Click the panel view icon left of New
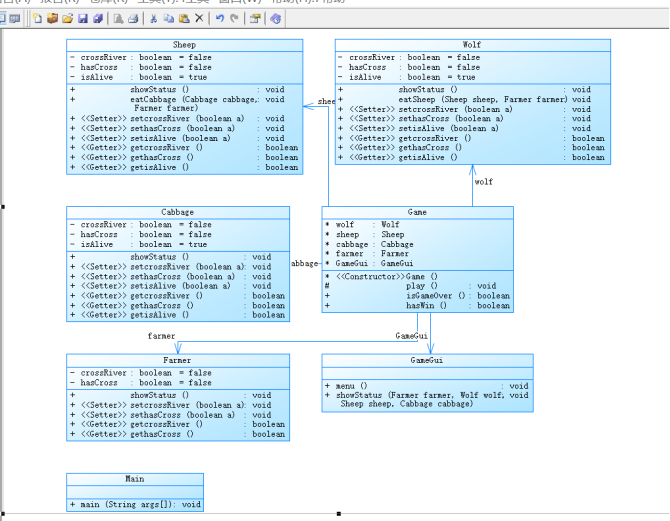The height and width of the screenshot is (521, 670). [15, 18]
